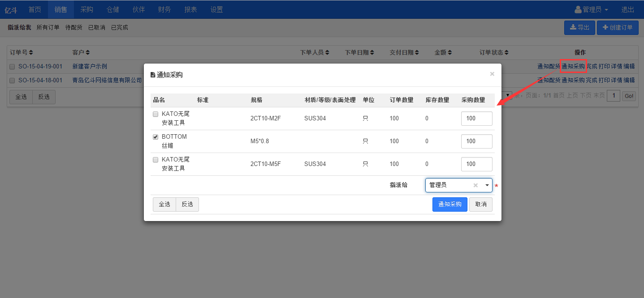Click 全选 in the dialog
The height and width of the screenshot is (298, 644).
164,204
